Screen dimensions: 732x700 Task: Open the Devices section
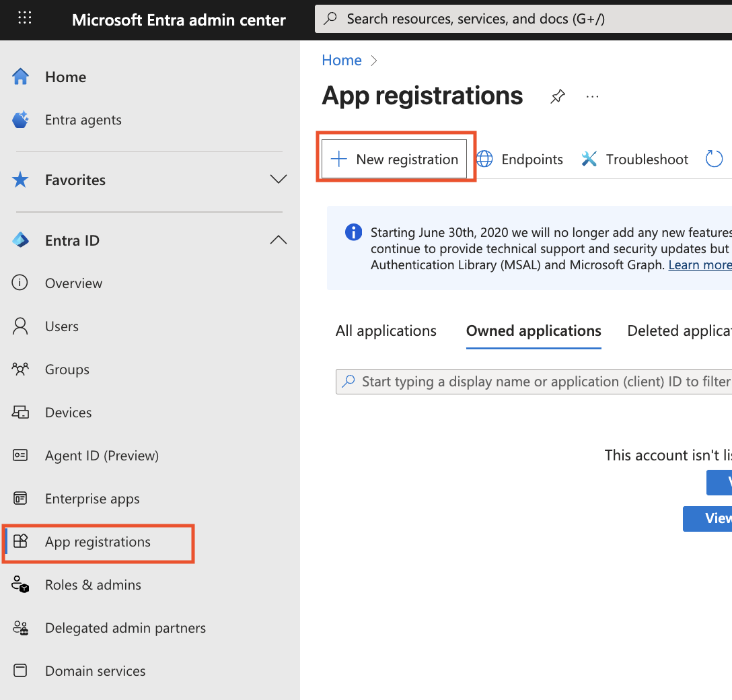[21, 412]
